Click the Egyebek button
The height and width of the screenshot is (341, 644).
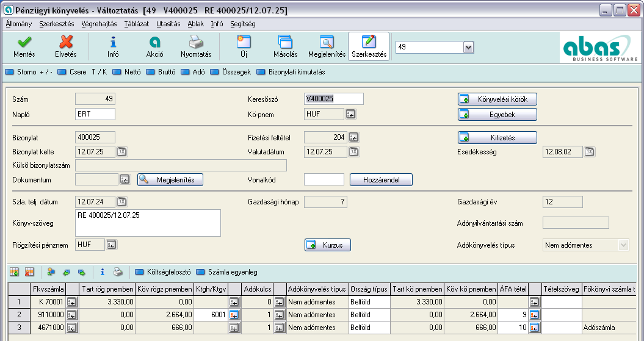(497, 115)
